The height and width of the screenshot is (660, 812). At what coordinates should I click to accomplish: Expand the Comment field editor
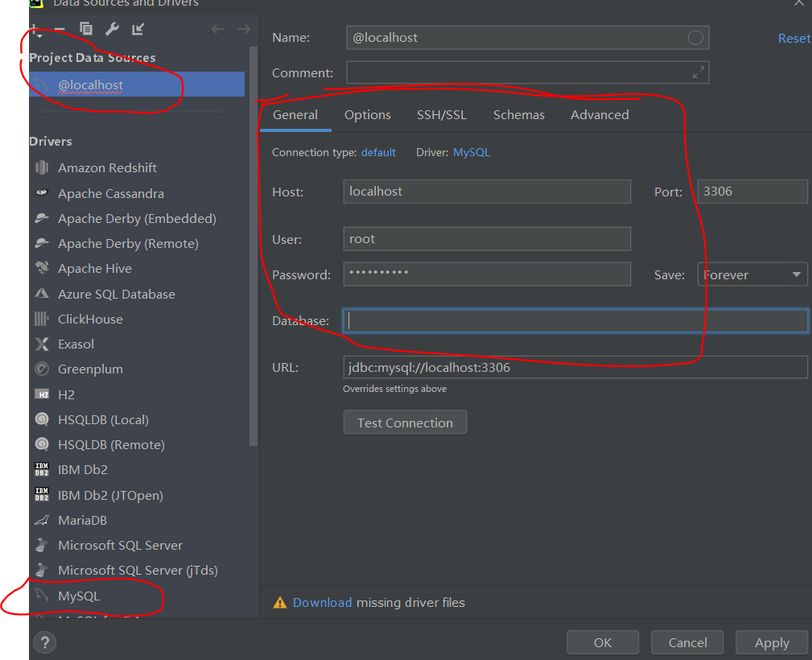[698, 72]
